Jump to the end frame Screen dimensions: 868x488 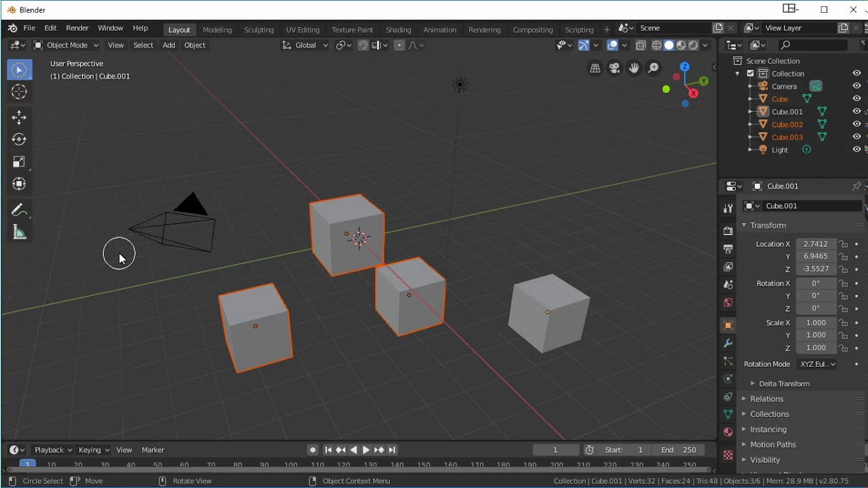click(x=392, y=450)
